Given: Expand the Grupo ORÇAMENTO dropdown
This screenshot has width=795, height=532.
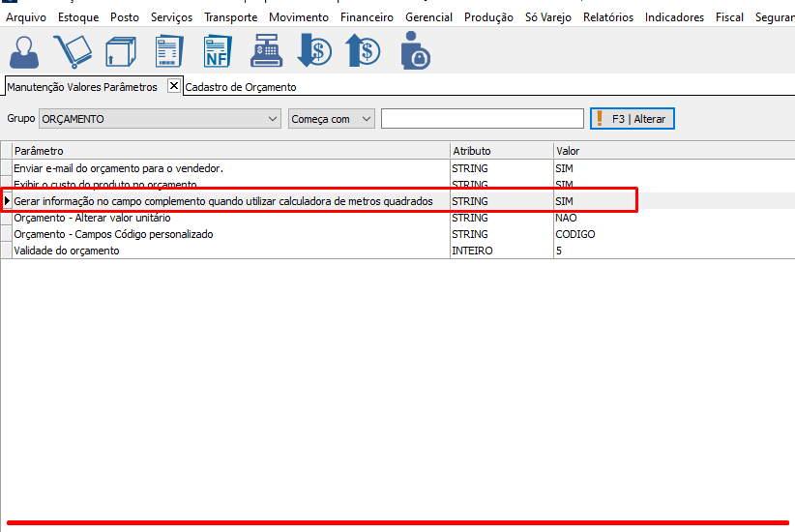Looking at the screenshot, I should pyautogui.click(x=272, y=119).
